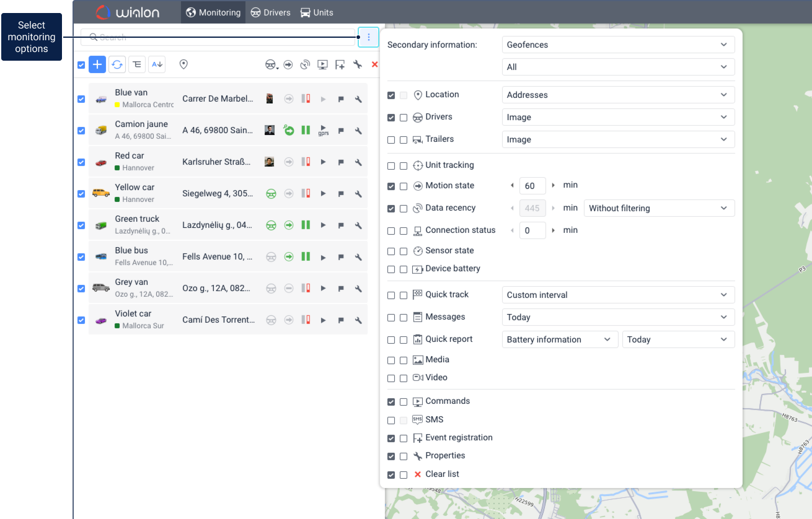The image size is (812, 519).
Task: Expand the Without filtering dropdown
Action: 658,209
